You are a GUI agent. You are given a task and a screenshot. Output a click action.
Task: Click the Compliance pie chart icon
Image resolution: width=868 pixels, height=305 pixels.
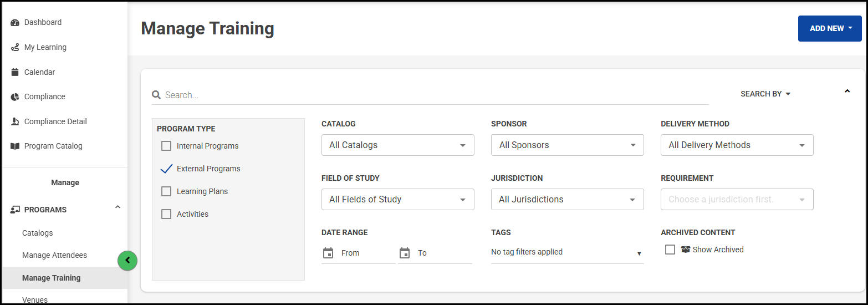pos(15,97)
